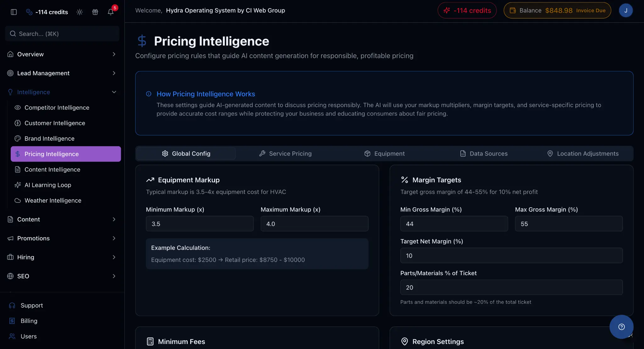
Task: Click the profile avatar in top right
Action: click(626, 10)
